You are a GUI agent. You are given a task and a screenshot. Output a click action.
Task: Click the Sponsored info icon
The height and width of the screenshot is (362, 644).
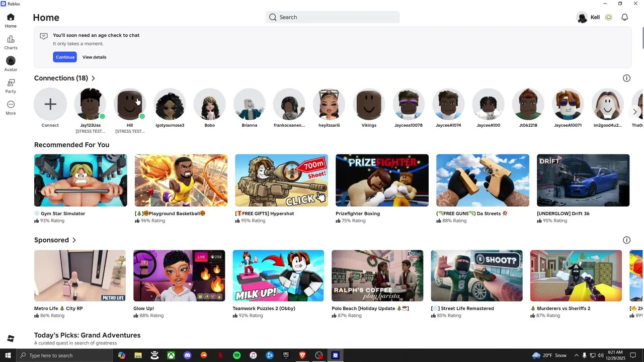[626, 240]
